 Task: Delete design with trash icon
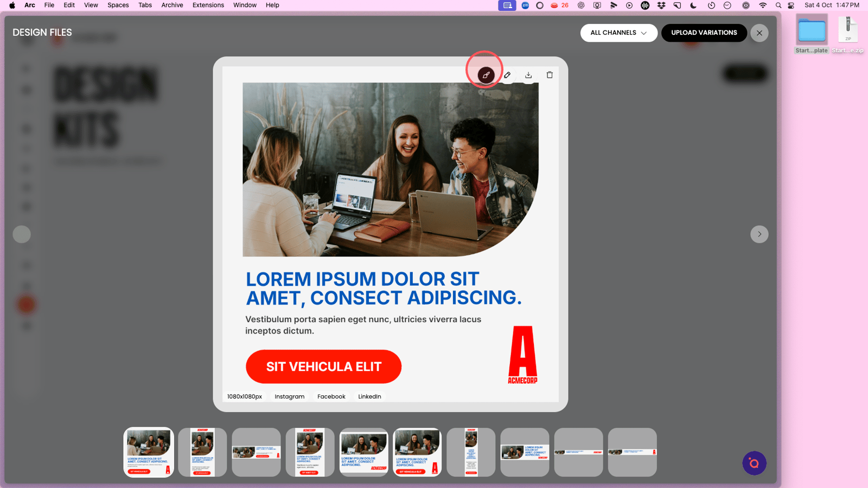coord(550,75)
